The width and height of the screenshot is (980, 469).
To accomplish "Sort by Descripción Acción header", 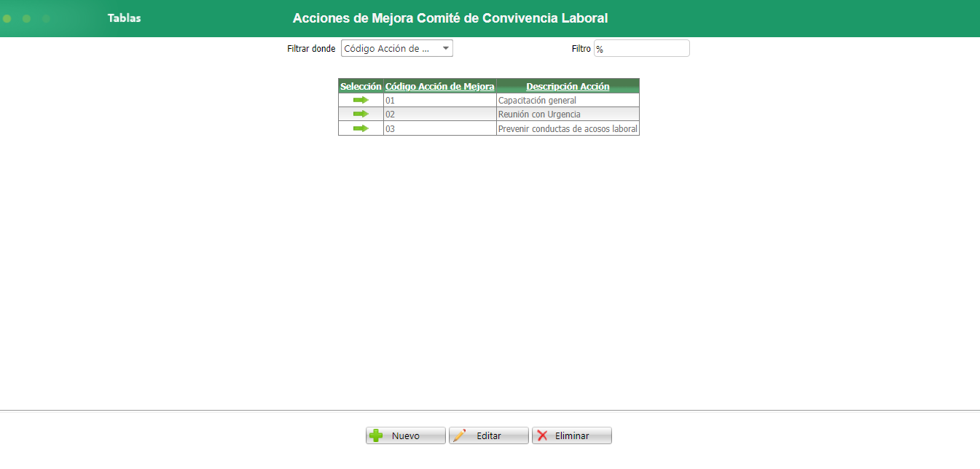I will (567, 85).
